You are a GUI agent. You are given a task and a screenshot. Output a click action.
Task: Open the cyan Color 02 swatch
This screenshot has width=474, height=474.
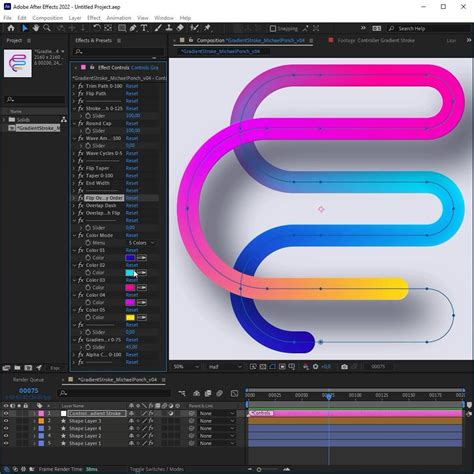coord(130,272)
